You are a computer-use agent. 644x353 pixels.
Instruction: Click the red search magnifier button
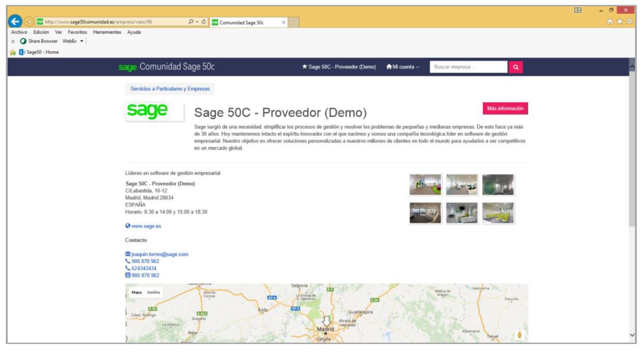click(515, 67)
